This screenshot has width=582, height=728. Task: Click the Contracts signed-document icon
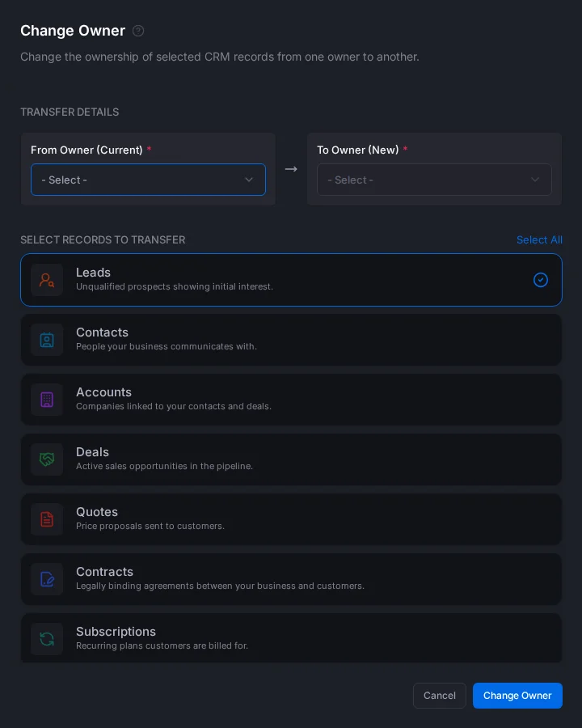click(x=47, y=579)
